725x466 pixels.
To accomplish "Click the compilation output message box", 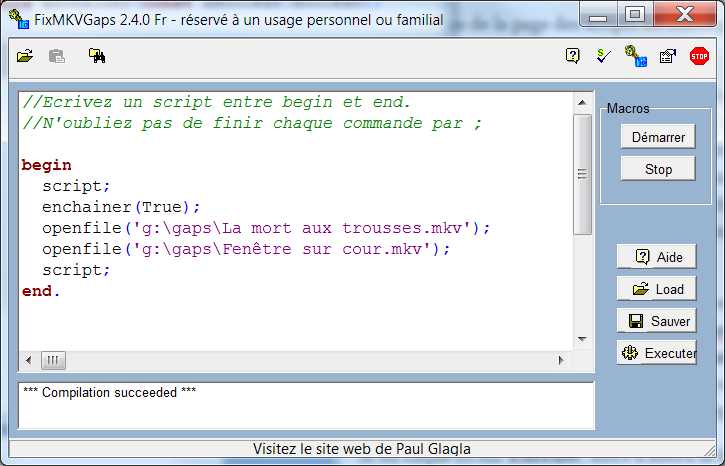I will pos(306,405).
